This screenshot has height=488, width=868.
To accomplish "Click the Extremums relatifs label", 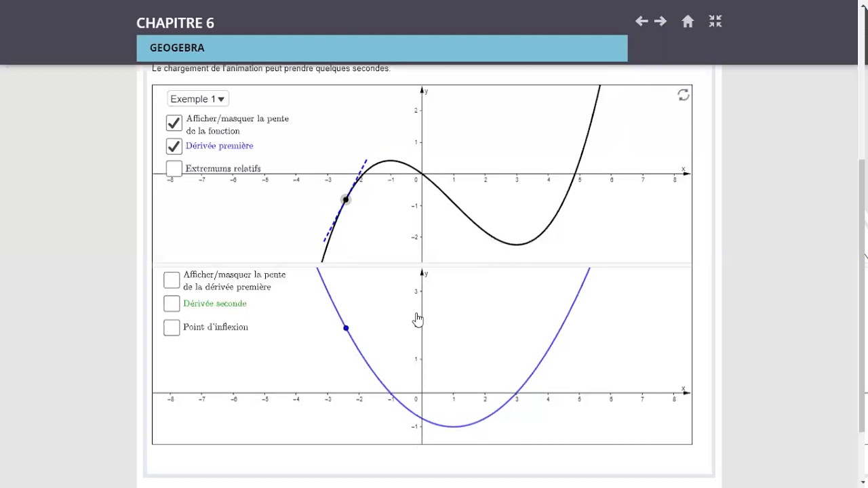I will 223,169.
